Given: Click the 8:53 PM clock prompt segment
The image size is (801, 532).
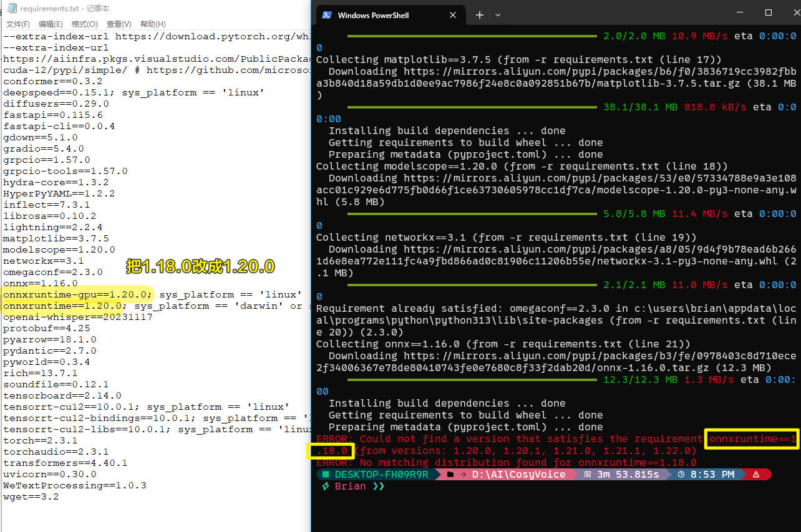Looking at the screenshot, I should pos(707,475).
